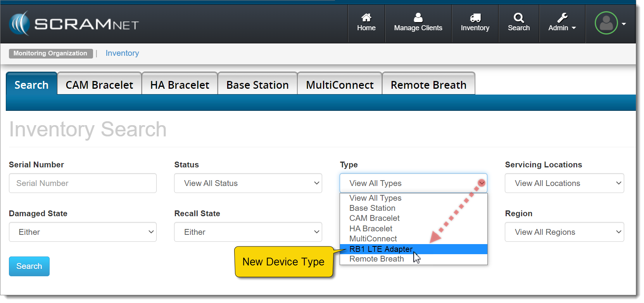Expand the Status dropdown
The image size is (644, 303).
pyautogui.click(x=248, y=183)
